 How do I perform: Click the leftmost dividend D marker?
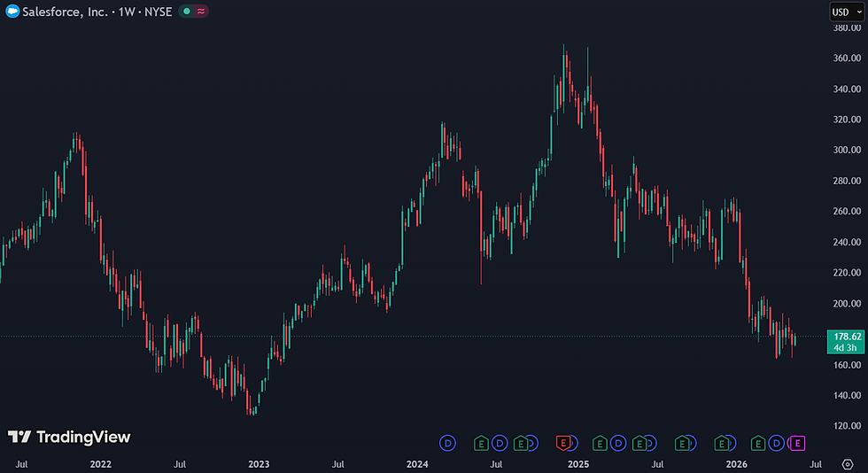click(x=447, y=443)
